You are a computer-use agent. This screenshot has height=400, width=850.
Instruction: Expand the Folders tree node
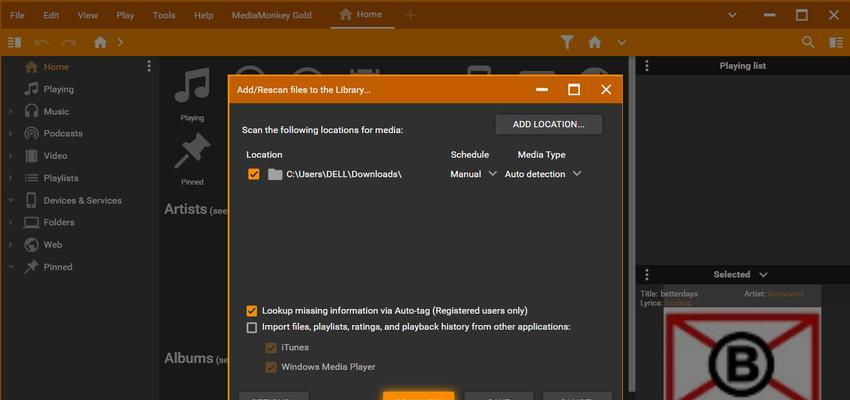[x=10, y=223]
